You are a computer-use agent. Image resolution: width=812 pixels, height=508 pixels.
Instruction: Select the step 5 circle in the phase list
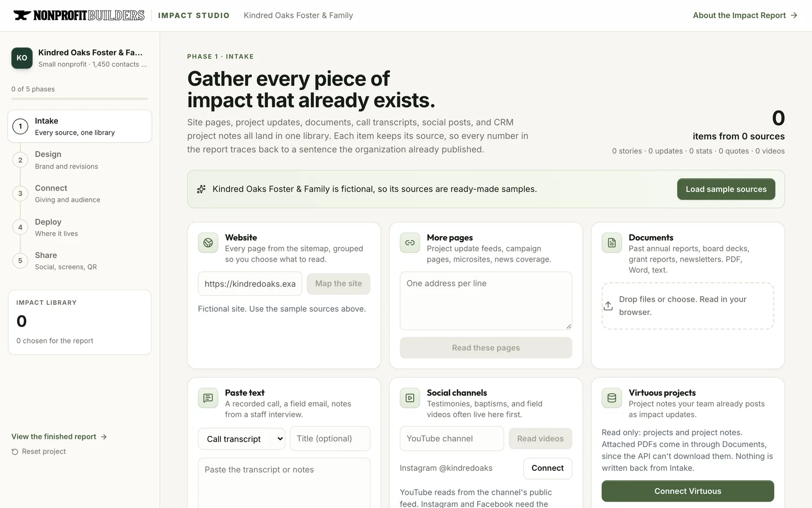coord(20,261)
